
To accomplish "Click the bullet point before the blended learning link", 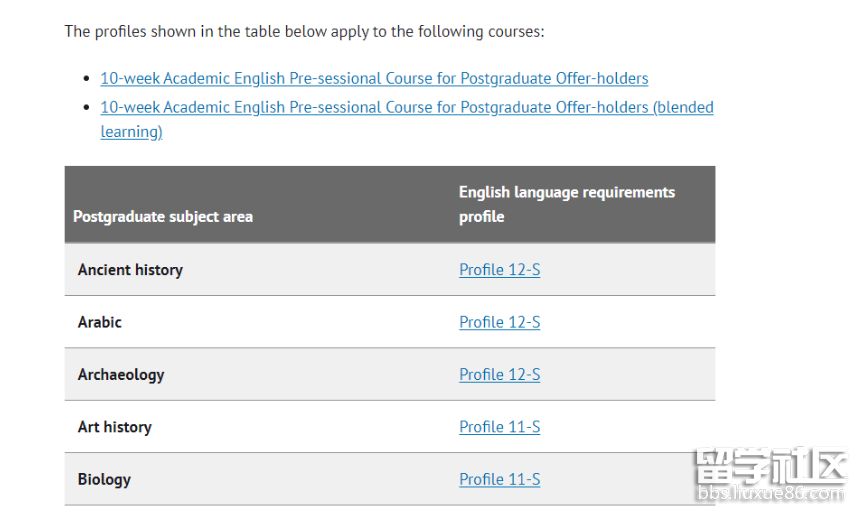I will [87, 108].
